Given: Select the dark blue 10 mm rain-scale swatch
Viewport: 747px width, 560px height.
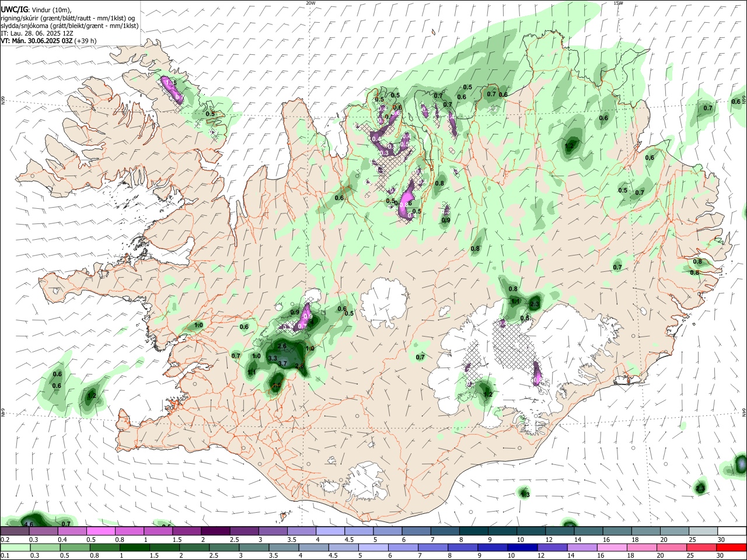Looking at the screenshot, I should click(521, 548).
